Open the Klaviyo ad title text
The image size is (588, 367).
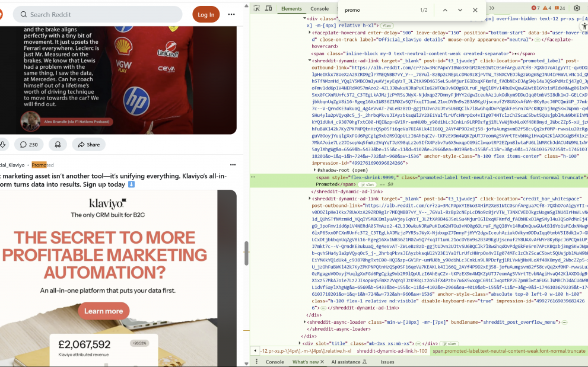click(x=113, y=180)
